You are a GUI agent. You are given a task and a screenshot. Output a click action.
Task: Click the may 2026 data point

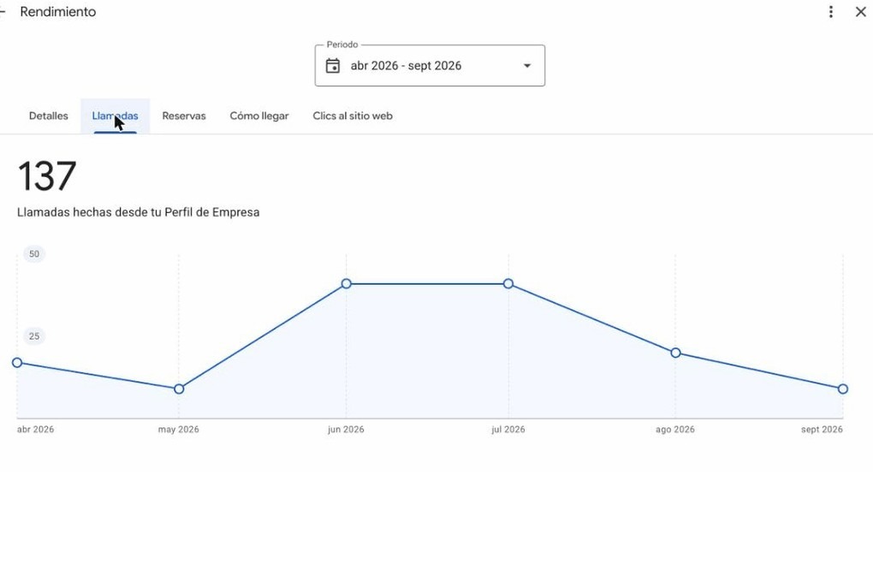pyautogui.click(x=179, y=389)
